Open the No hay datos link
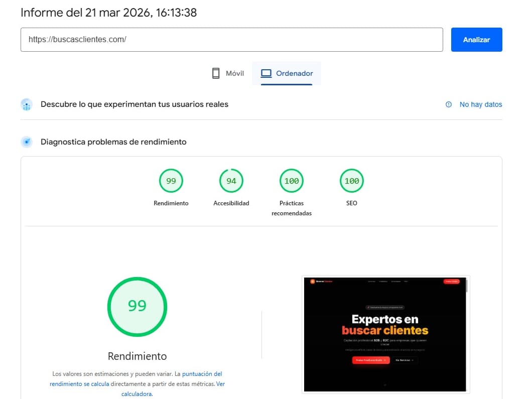This screenshot has width=532, height=399. [480, 104]
